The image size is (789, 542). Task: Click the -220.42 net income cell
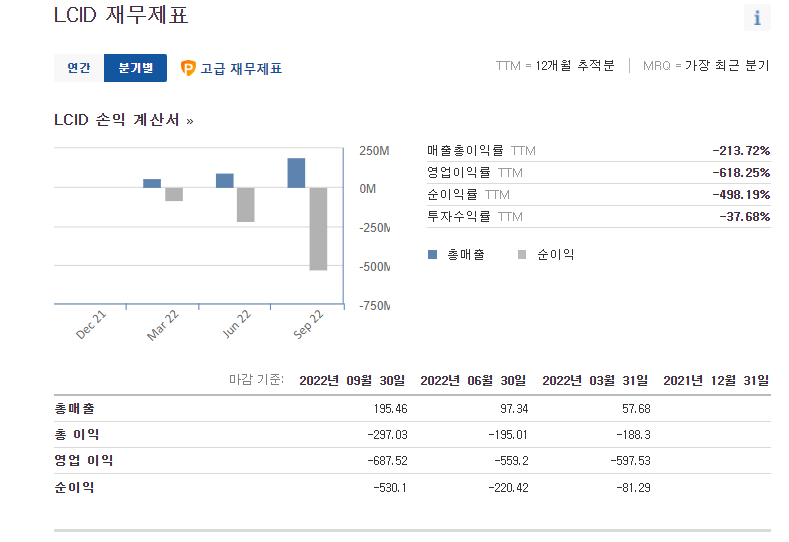[x=508, y=488]
